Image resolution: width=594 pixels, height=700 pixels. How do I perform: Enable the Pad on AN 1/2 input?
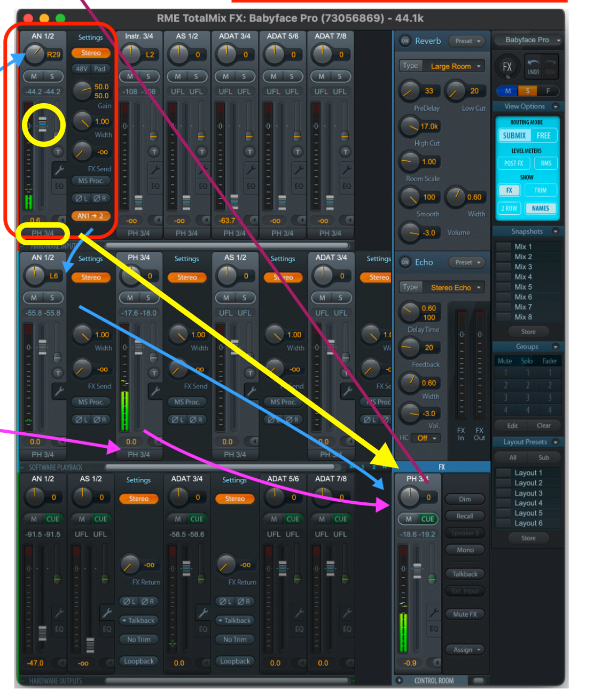click(100, 69)
